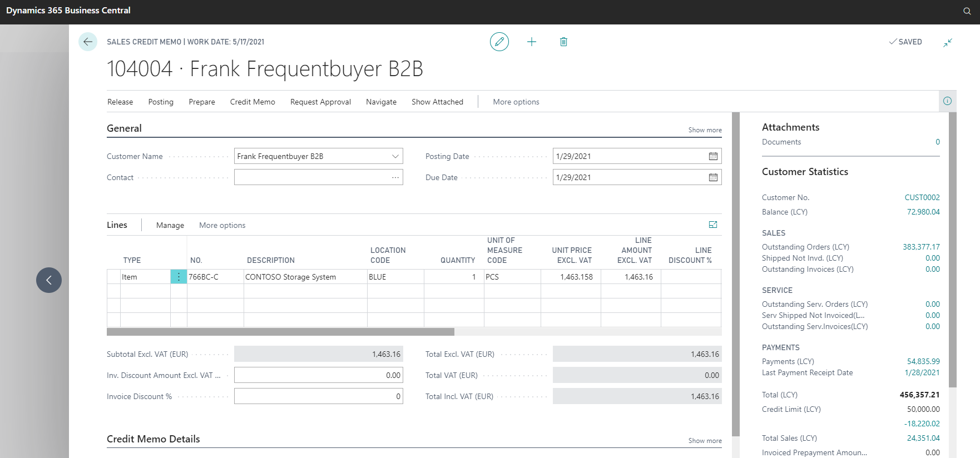
Task: Show more in Credit Memo Details
Action: click(705, 441)
